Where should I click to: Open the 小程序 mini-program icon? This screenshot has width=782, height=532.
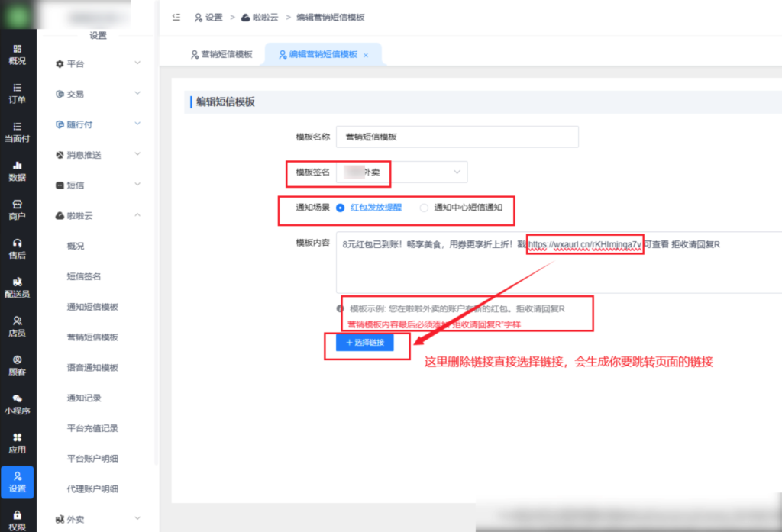17,405
